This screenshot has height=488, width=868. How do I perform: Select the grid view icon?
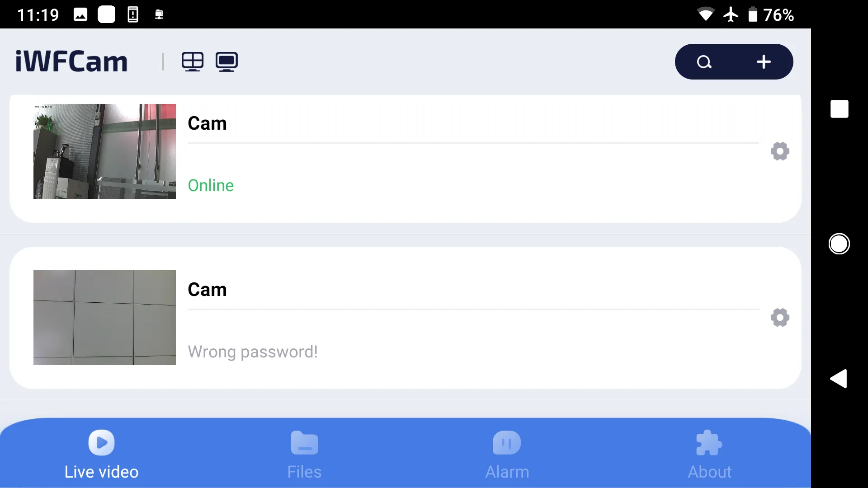(x=192, y=61)
